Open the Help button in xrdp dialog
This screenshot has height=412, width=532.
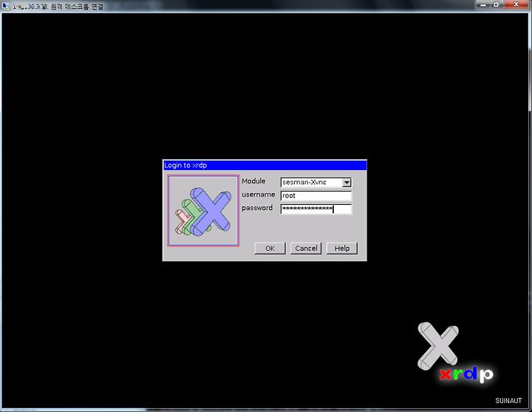342,249
